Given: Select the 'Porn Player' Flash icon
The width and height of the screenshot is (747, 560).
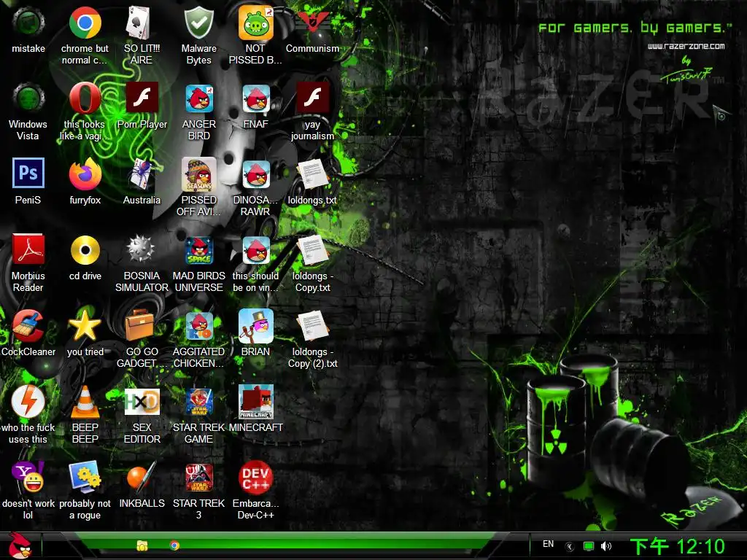Looking at the screenshot, I should click(142, 98).
